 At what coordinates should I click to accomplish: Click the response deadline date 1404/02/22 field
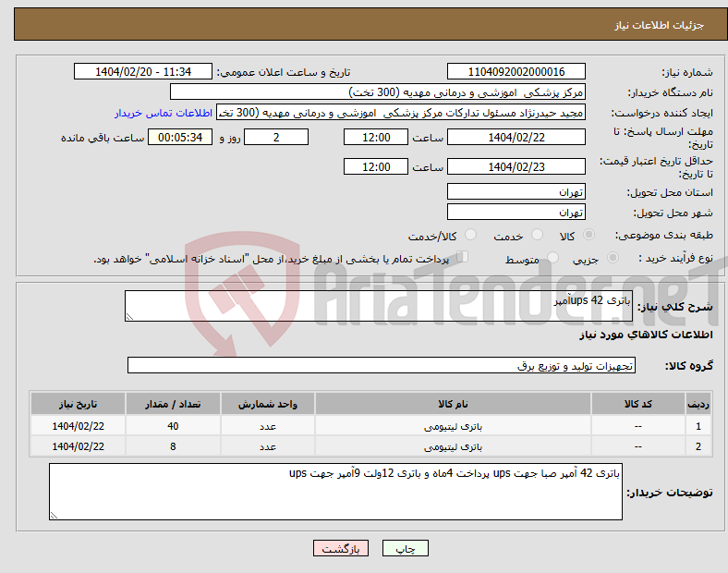(x=516, y=138)
